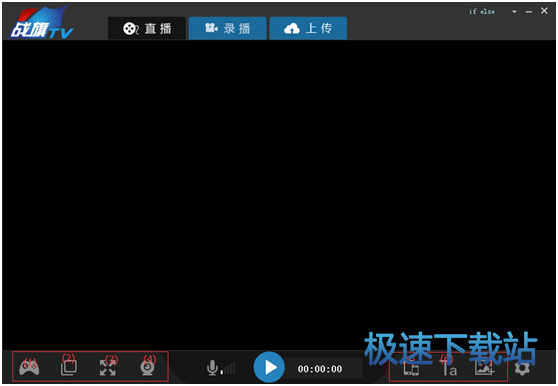Click the 战旗TV logo
The width and height of the screenshot is (558, 386).
click(x=41, y=23)
